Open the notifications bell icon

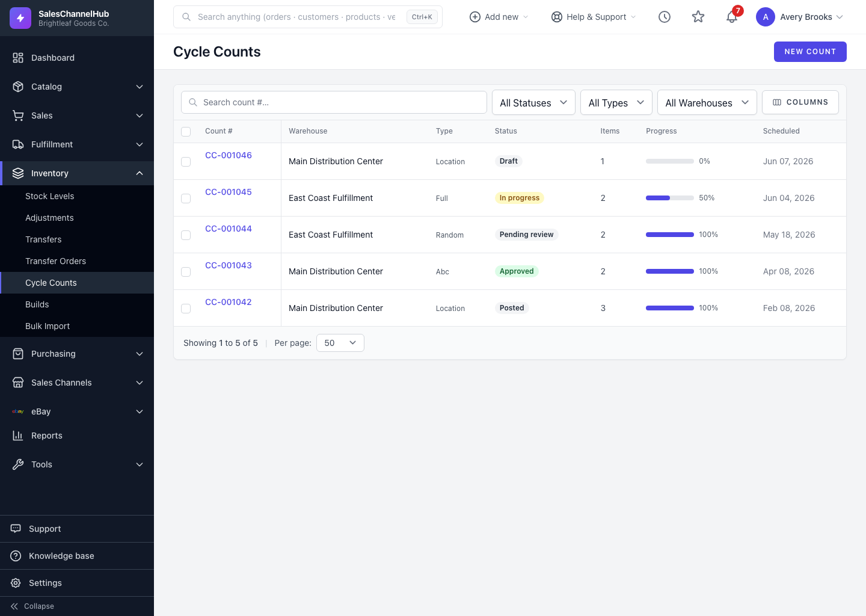pos(731,17)
